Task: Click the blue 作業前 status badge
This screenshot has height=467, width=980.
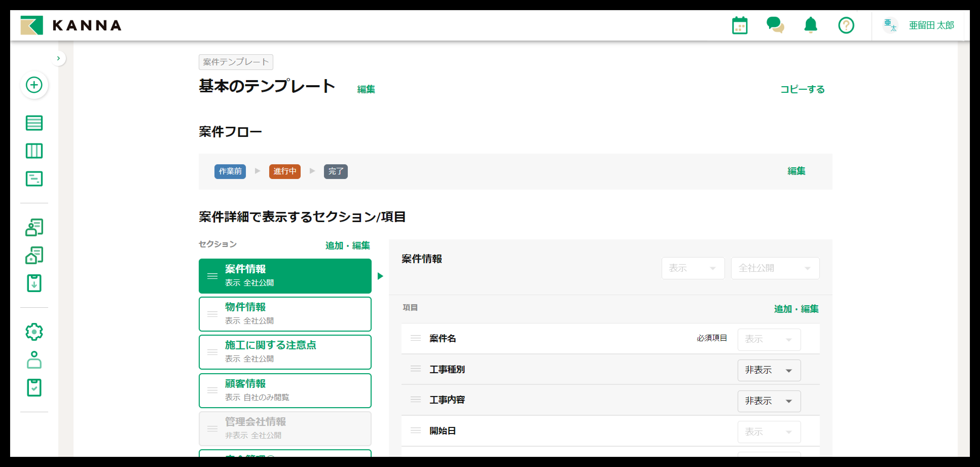Action: [230, 171]
